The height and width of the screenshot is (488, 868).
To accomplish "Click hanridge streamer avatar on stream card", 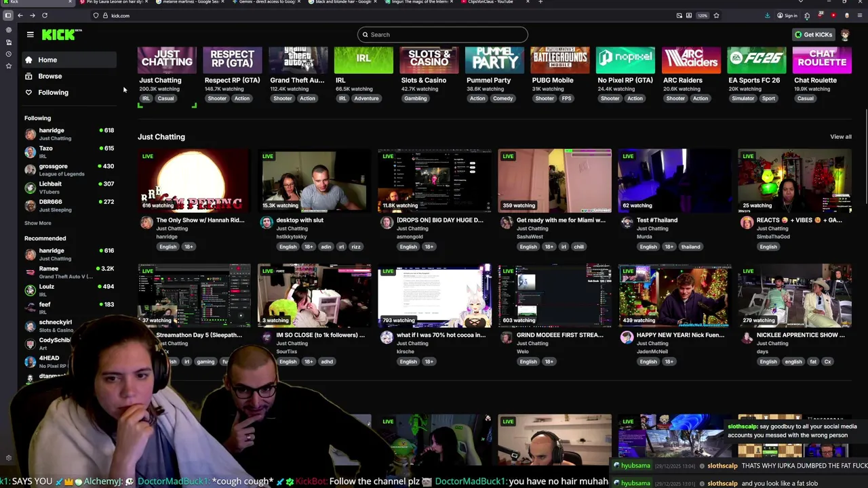I will 146,222.
